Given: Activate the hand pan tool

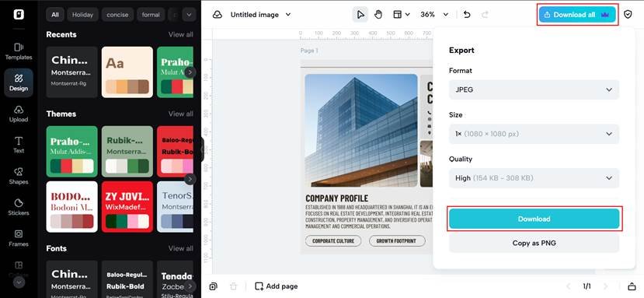Looking at the screenshot, I should 378,15.
